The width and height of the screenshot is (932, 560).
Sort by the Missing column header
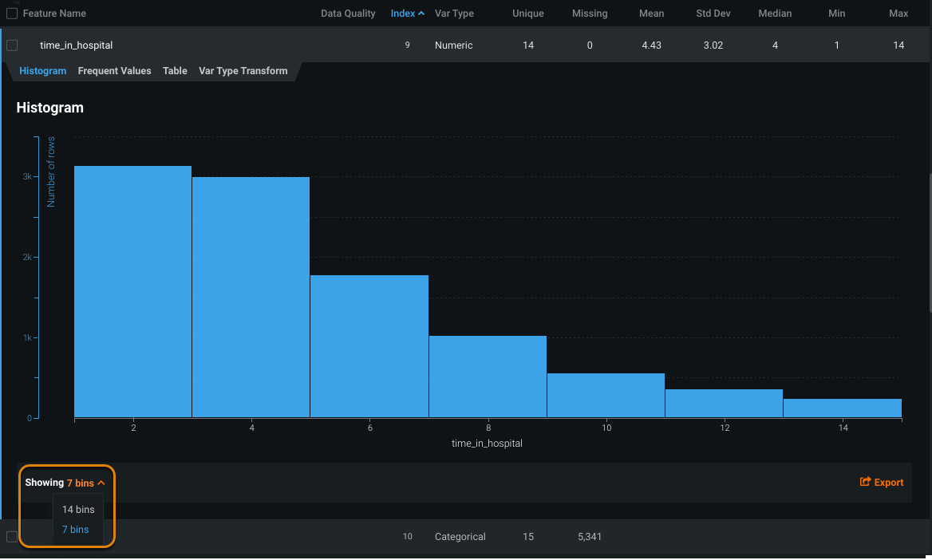pos(589,14)
